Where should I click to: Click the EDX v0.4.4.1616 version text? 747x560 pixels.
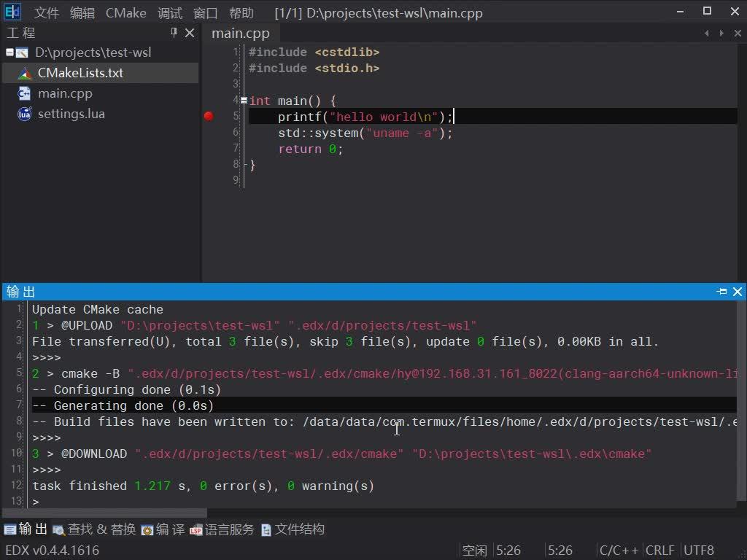point(52,551)
